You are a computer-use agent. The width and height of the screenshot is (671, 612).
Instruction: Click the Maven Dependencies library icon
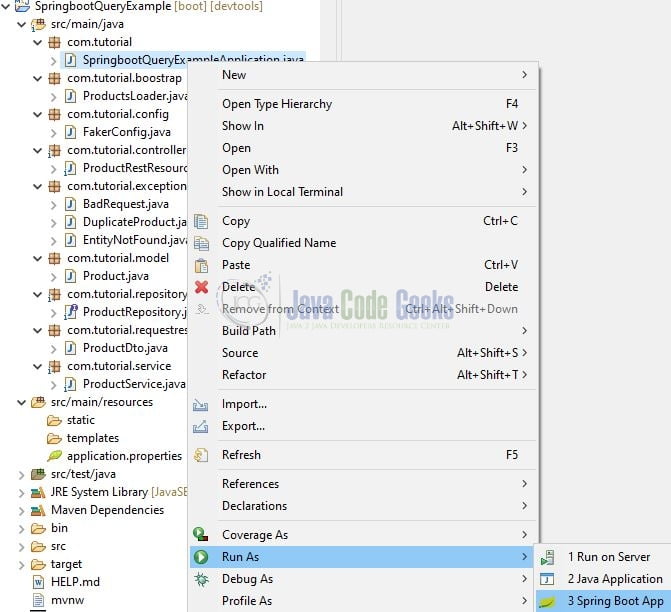point(38,511)
